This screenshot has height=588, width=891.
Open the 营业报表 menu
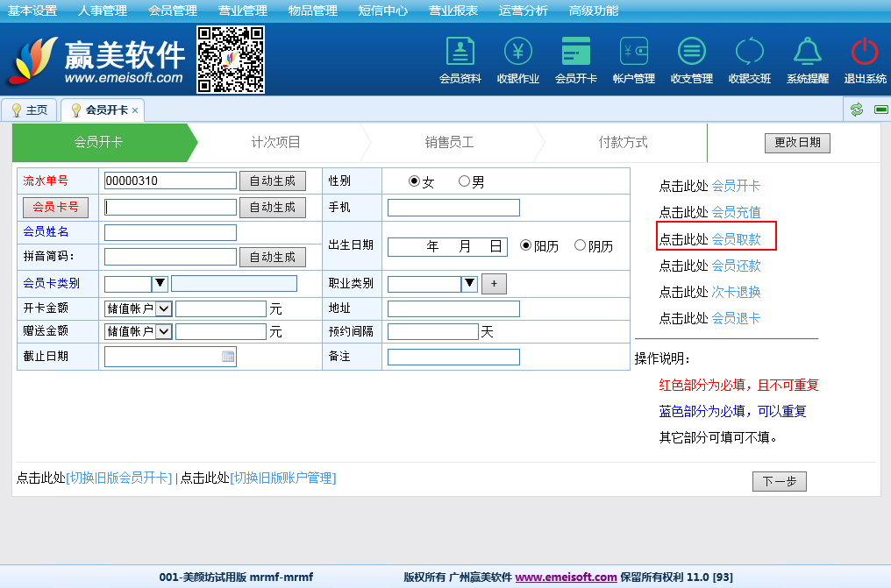coord(453,11)
